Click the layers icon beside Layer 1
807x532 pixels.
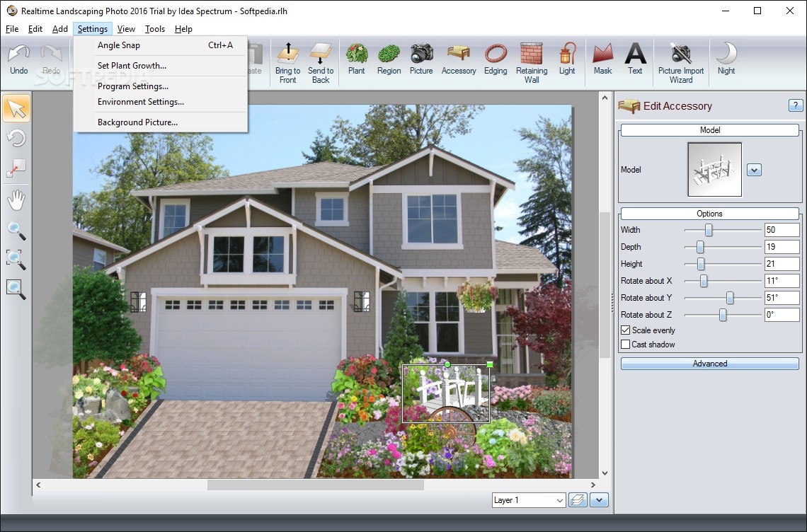click(x=578, y=500)
